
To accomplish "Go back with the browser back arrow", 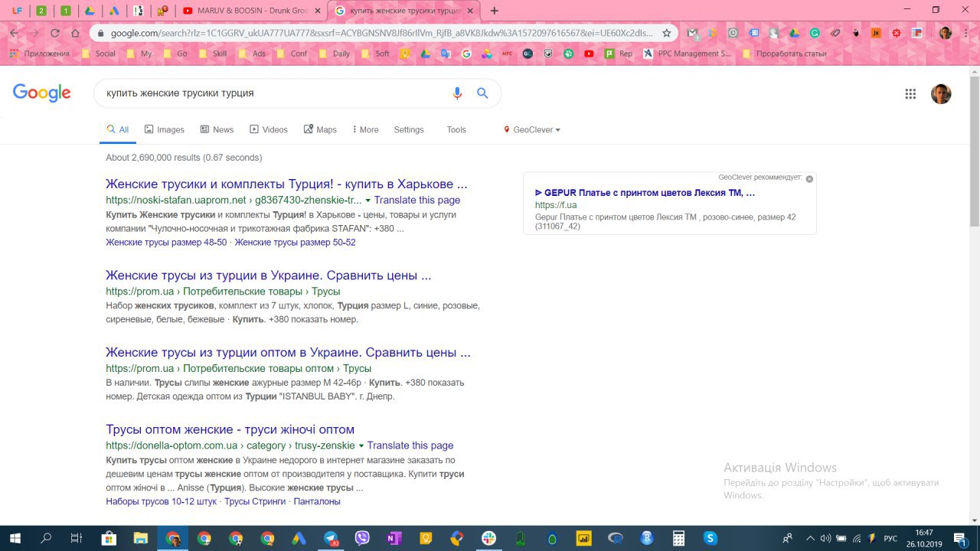I will pos(14,33).
